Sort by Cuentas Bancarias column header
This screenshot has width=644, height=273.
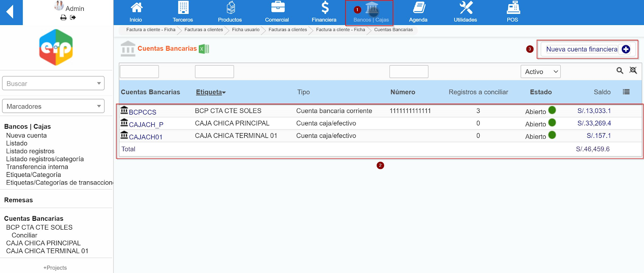tap(151, 92)
